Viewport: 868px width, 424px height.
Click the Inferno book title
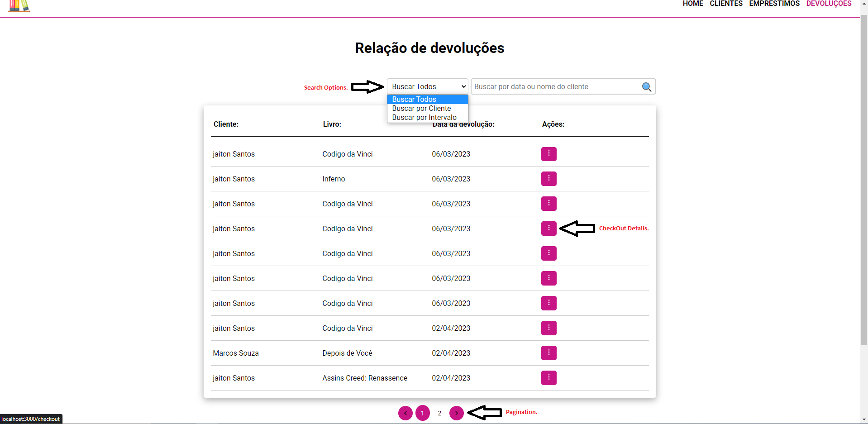pos(334,179)
